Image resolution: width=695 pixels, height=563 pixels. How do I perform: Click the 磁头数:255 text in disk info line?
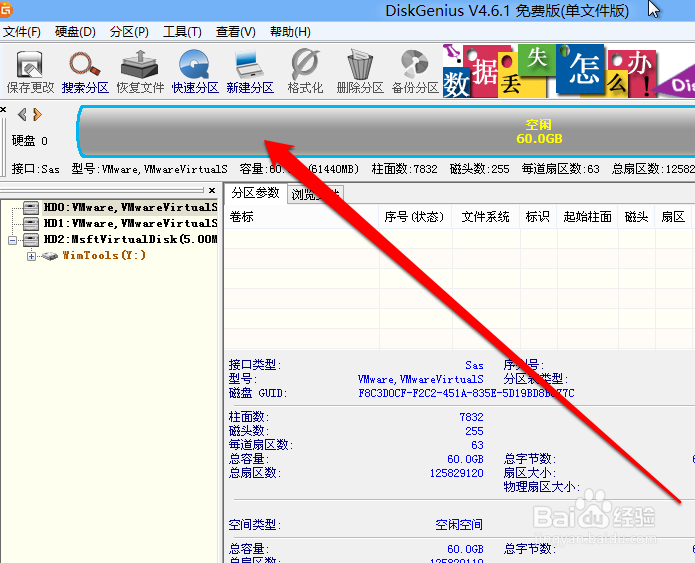pos(480,169)
